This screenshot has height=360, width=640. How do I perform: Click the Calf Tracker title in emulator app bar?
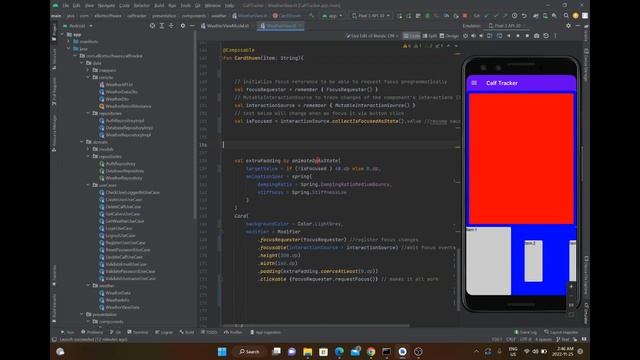[x=502, y=83]
